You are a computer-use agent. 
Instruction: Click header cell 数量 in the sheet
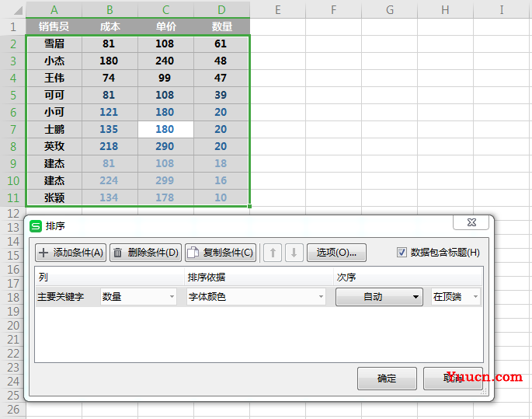(221, 26)
